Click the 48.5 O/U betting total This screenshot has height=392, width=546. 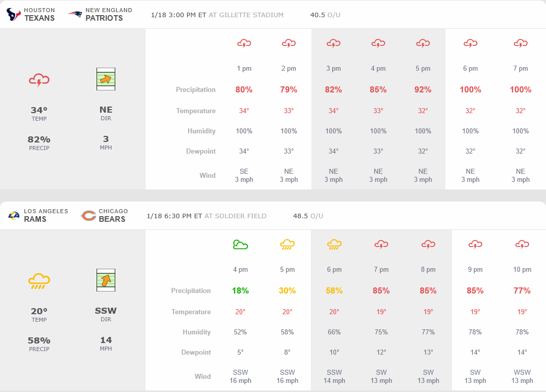point(308,216)
